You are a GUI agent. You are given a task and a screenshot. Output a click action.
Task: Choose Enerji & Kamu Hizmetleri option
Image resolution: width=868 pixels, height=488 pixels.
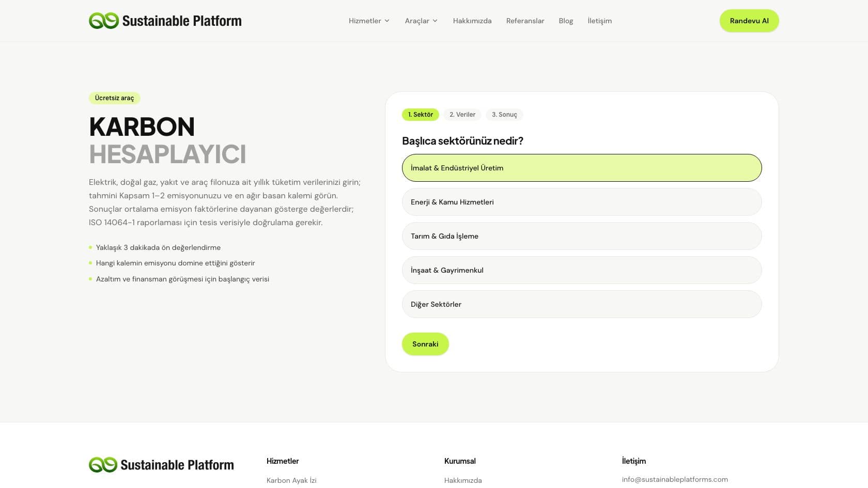(x=582, y=202)
